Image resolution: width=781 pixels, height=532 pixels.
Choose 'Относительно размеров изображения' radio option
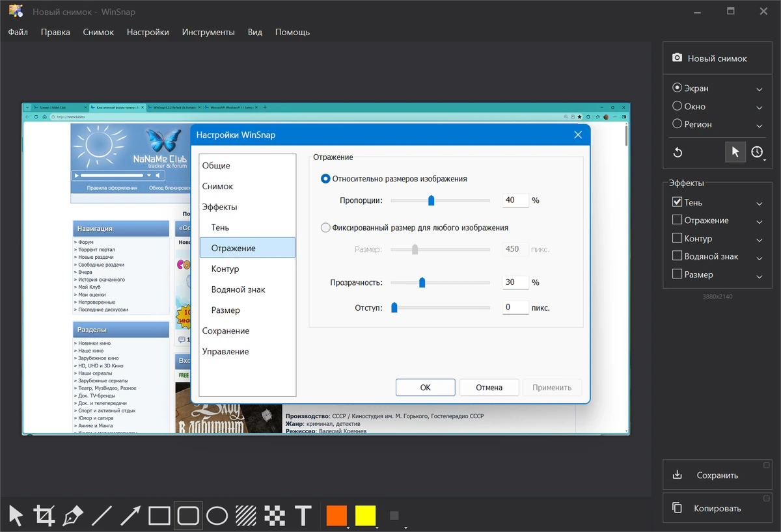pos(325,178)
